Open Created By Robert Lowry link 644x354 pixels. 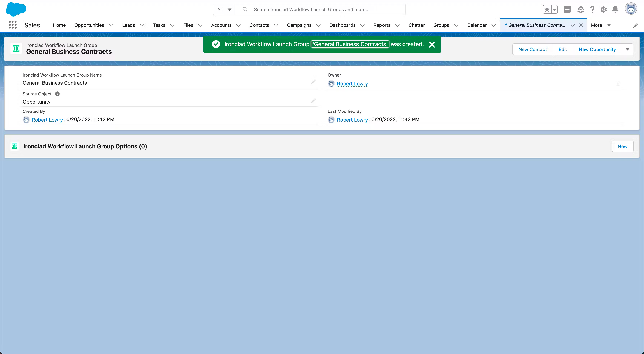point(47,120)
